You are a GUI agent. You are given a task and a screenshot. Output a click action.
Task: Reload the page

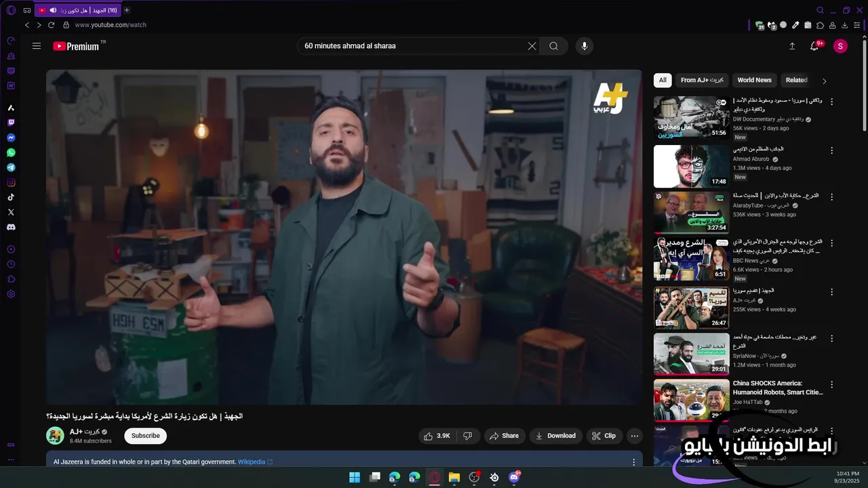point(51,25)
